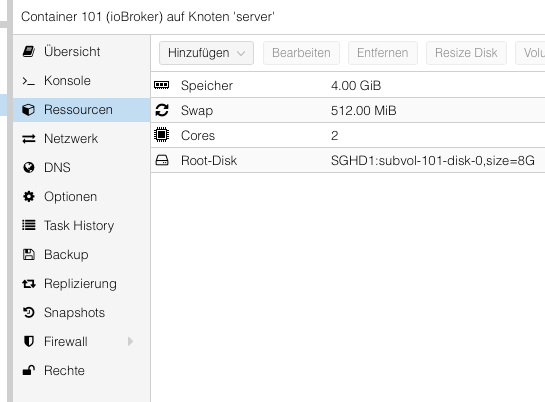Select the Speicher row label
Viewport: 545px width, 402px height.
tap(207, 86)
